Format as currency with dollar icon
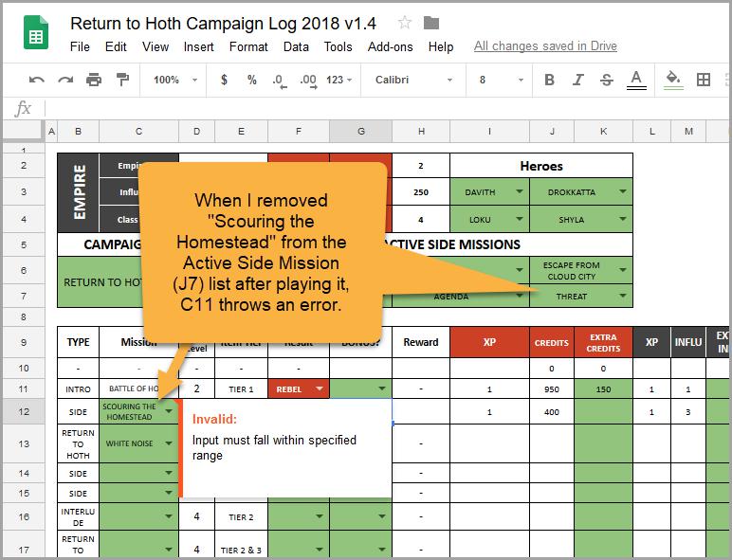This screenshot has width=732, height=560. point(224,80)
